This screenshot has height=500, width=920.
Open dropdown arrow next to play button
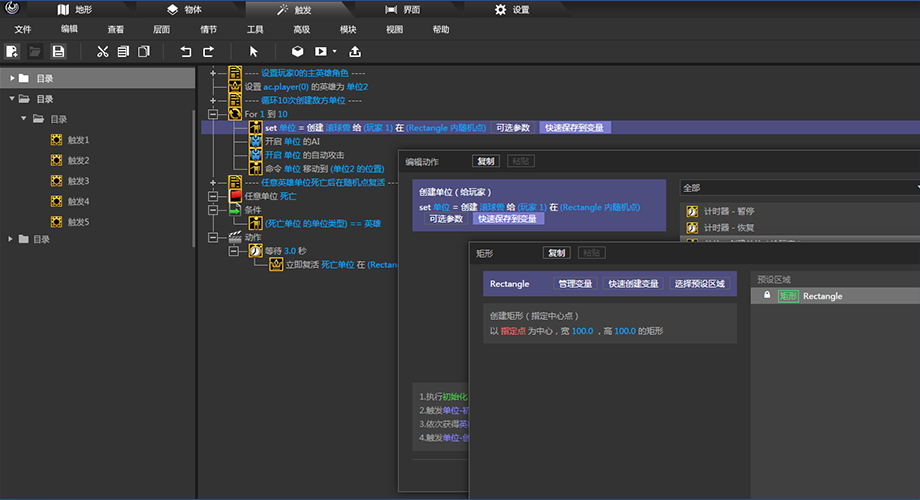pos(334,51)
